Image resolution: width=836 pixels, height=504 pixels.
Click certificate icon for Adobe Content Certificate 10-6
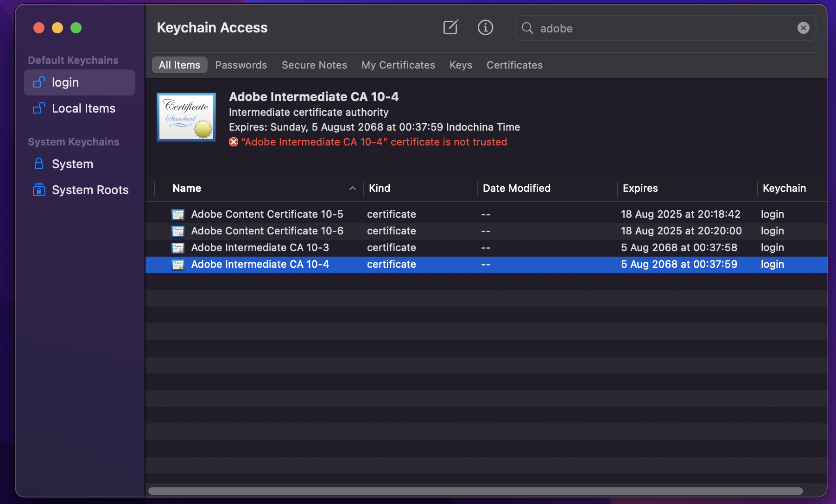(x=178, y=231)
